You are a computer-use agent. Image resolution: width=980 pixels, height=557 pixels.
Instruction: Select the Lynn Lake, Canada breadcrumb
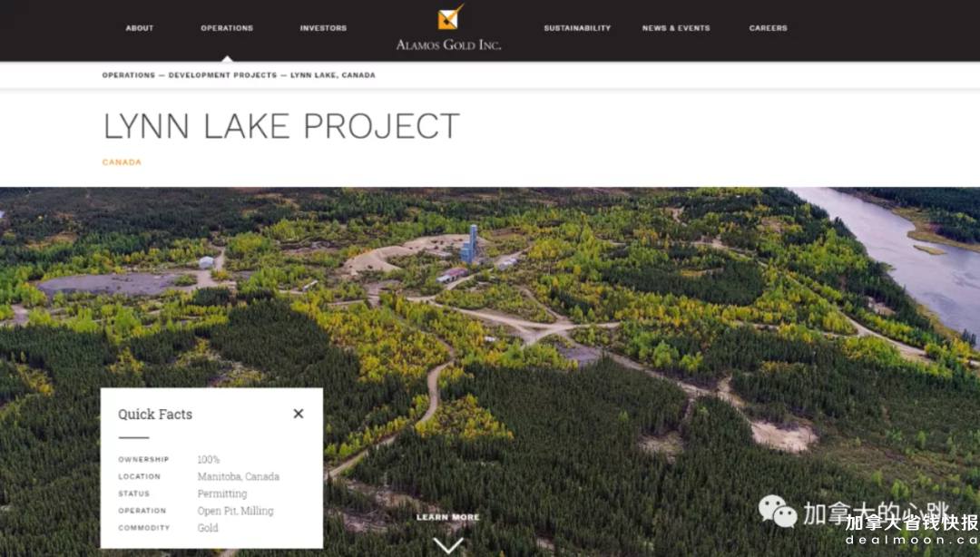[x=333, y=75]
